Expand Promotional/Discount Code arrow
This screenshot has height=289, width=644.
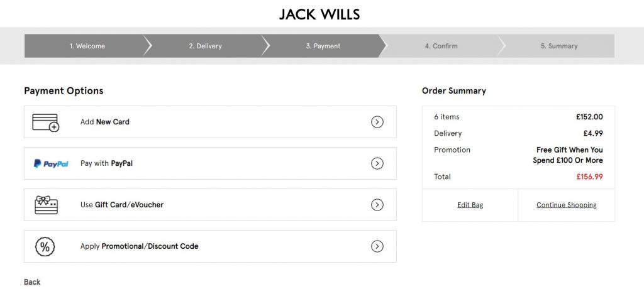coord(377,246)
